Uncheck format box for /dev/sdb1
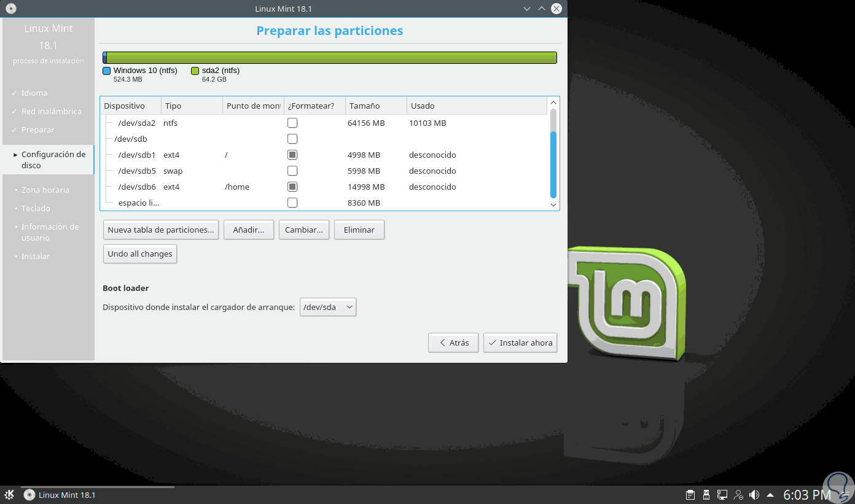Image resolution: width=855 pixels, height=504 pixels. tap(292, 155)
